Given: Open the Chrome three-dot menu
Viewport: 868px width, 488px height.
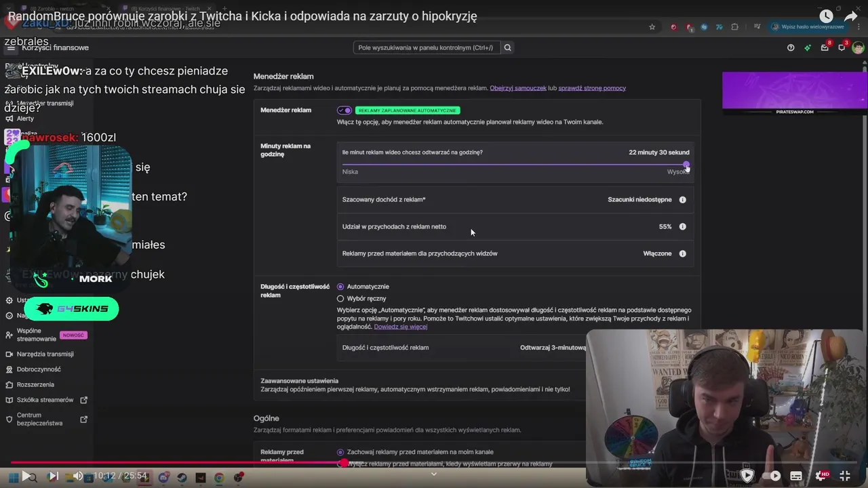Looking at the screenshot, I should click(x=858, y=27).
